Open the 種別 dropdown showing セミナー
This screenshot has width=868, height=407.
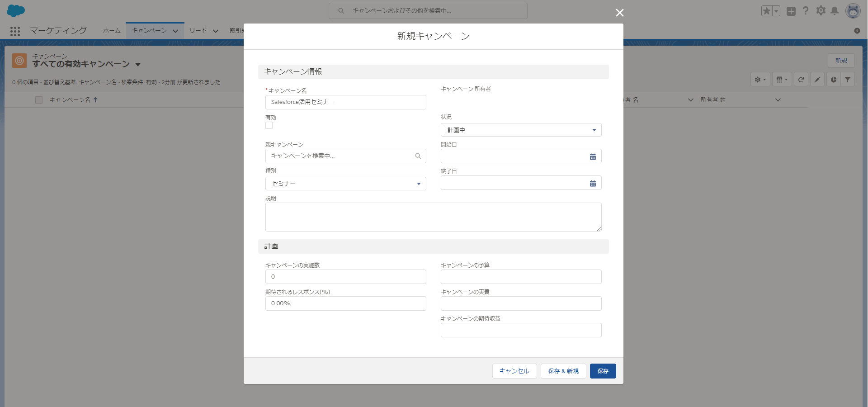[x=345, y=184]
